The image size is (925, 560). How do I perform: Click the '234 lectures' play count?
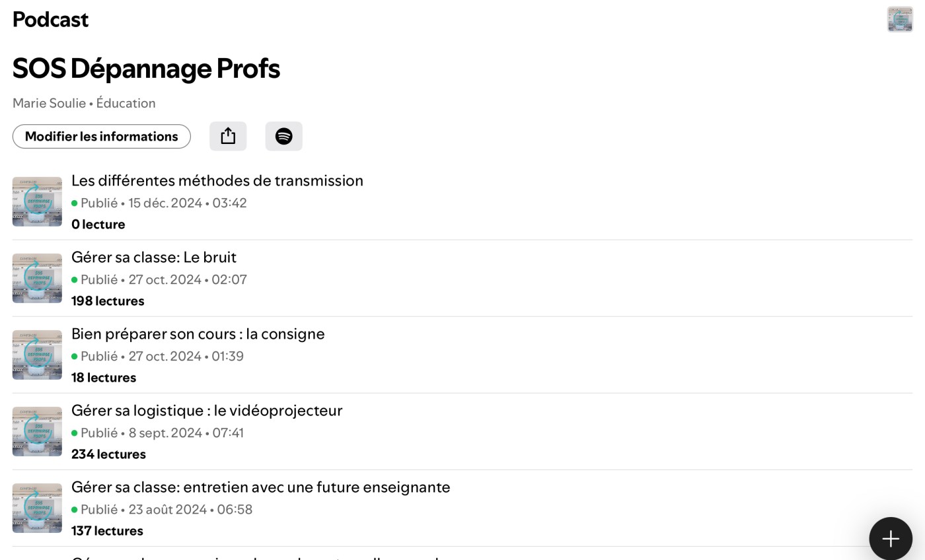[x=108, y=454]
